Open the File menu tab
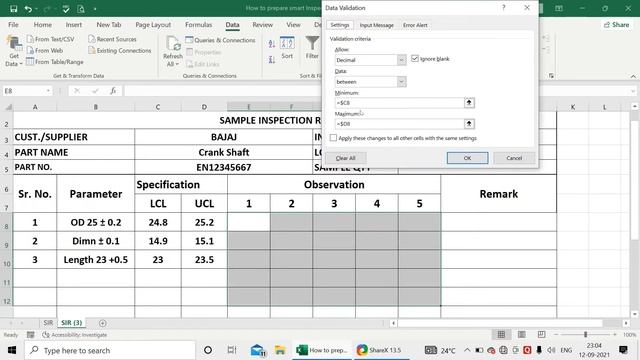This screenshot has width=640, height=360. click(x=13, y=25)
